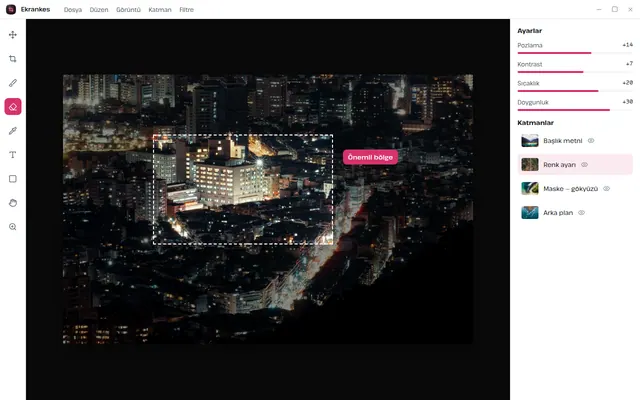Screen dimensions: 640x400
Task: Select the Text tool
Action: tap(13, 155)
